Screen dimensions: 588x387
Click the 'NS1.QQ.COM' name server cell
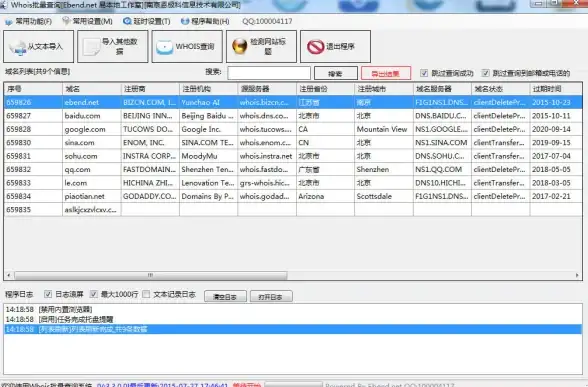pyautogui.click(x=442, y=170)
